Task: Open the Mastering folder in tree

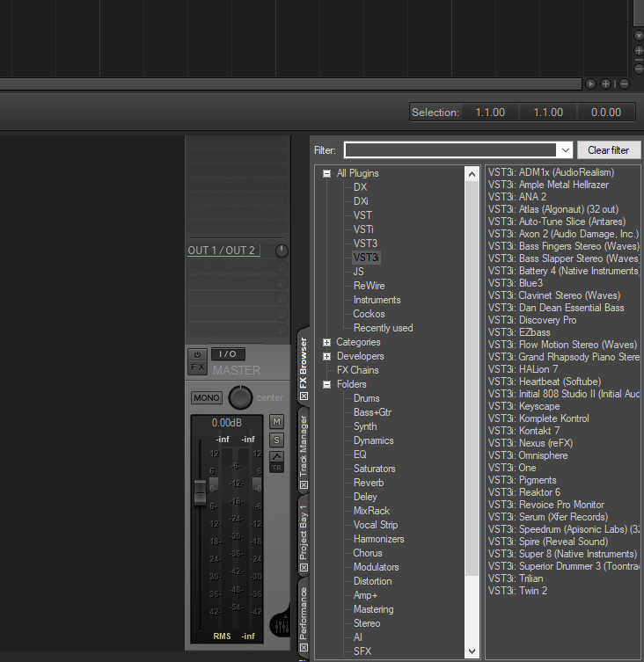Action: click(374, 609)
